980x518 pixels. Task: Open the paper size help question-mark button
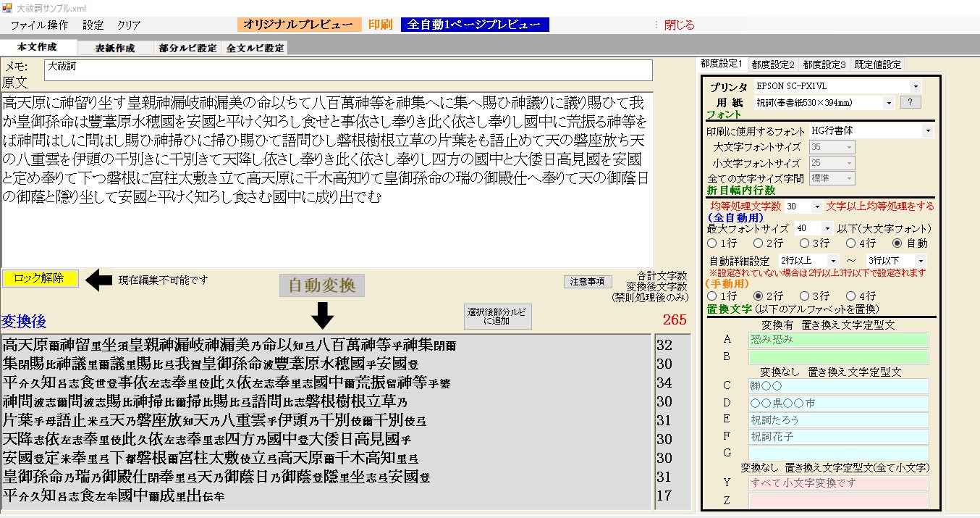[x=910, y=103]
